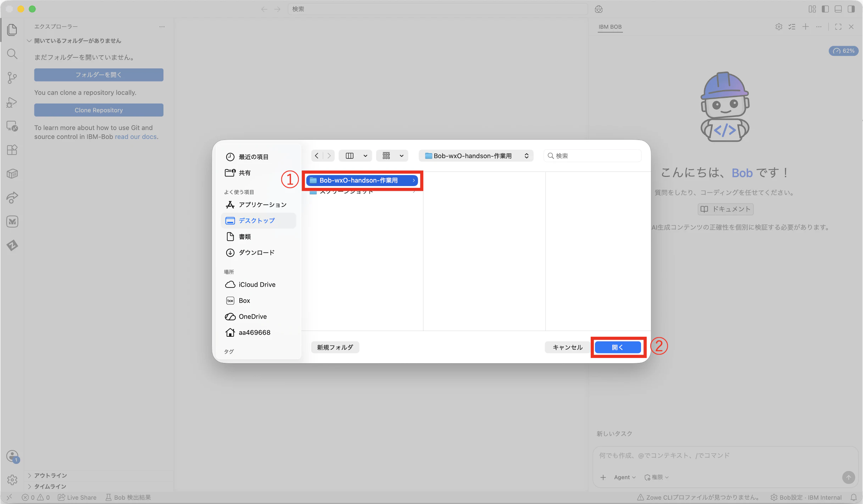
Task: Select Box in the dialog sidebar
Action: 259,300
